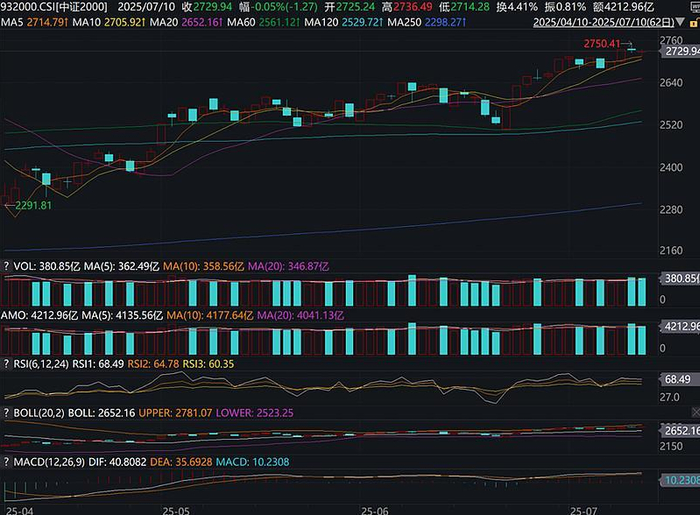Click the UPPER: 2781.07 Bollinger value
This screenshot has height=515, width=700.
point(175,413)
